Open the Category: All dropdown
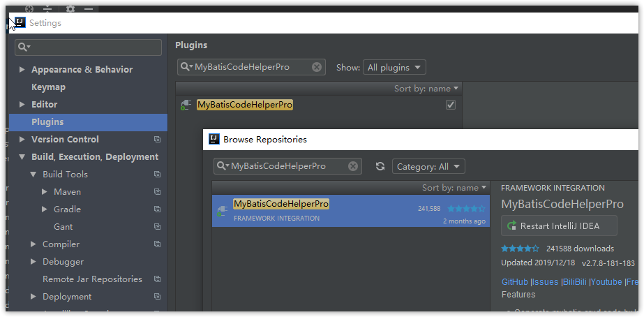 point(428,167)
